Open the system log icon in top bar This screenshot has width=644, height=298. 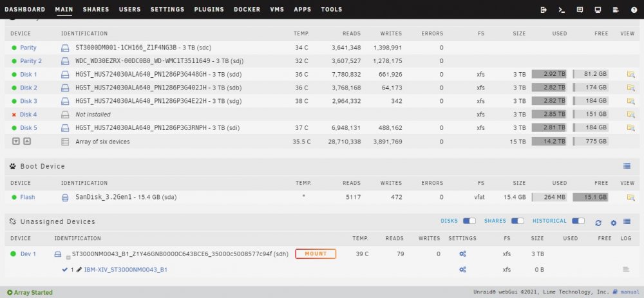click(616, 10)
